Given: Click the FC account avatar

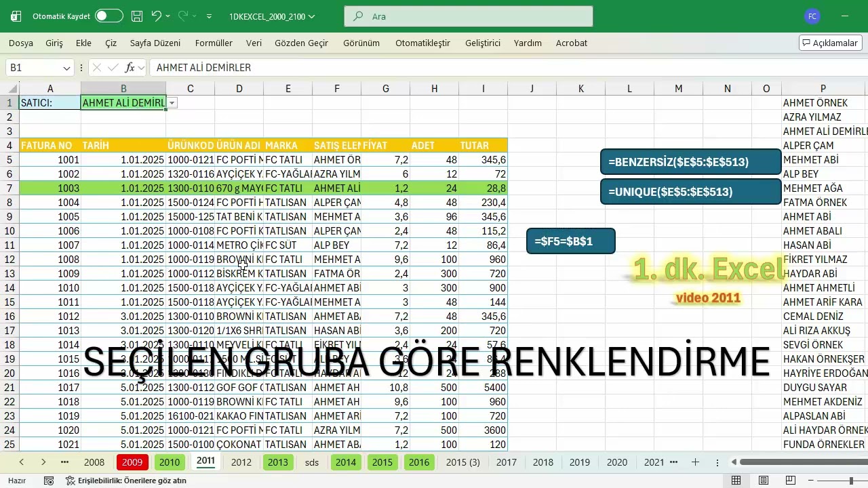Looking at the screenshot, I should pyautogui.click(x=812, y=16).
